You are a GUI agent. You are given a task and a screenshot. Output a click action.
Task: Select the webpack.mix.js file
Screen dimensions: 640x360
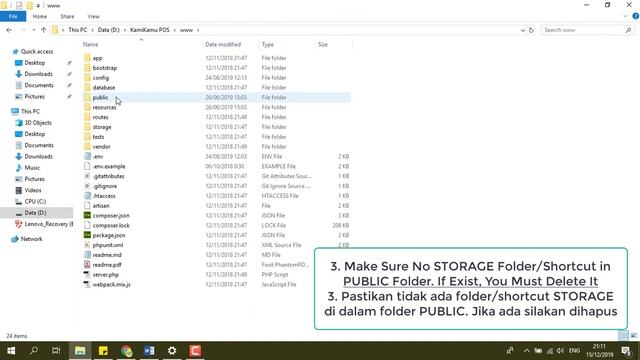point(111,284)
